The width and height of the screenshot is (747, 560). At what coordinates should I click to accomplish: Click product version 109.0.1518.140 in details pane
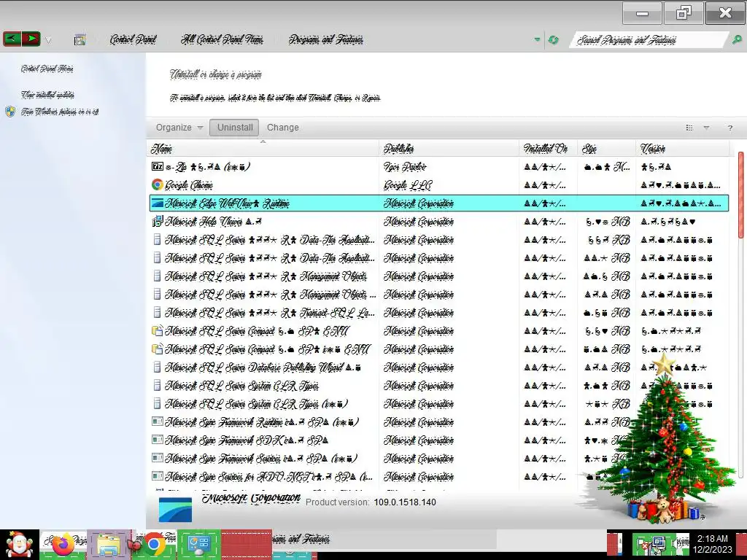tap(404, 502)
